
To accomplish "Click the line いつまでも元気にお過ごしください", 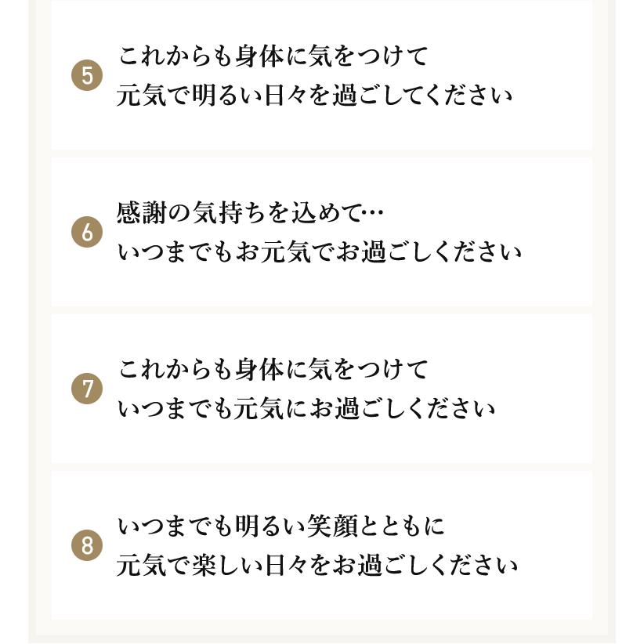I will pos(306,409).
